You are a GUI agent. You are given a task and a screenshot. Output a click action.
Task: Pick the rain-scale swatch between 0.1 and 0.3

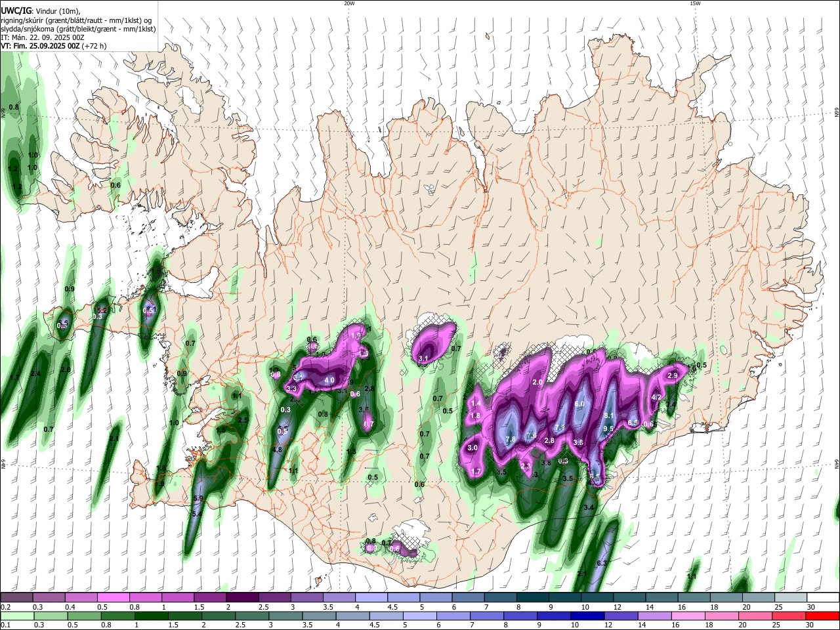(17, 616)
